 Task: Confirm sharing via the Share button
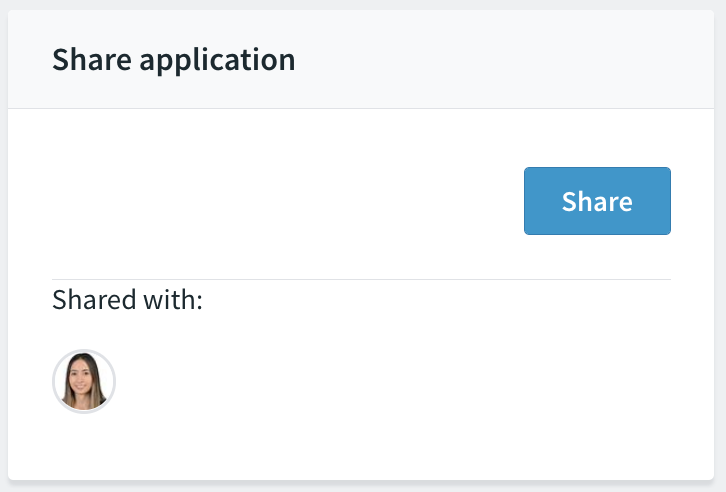597,201
